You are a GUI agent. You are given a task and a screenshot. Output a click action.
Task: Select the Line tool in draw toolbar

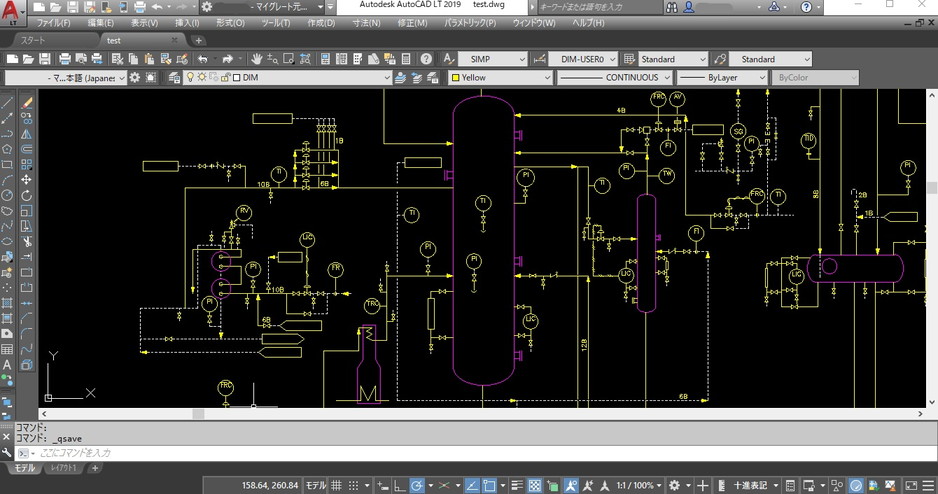coord(8,102)
